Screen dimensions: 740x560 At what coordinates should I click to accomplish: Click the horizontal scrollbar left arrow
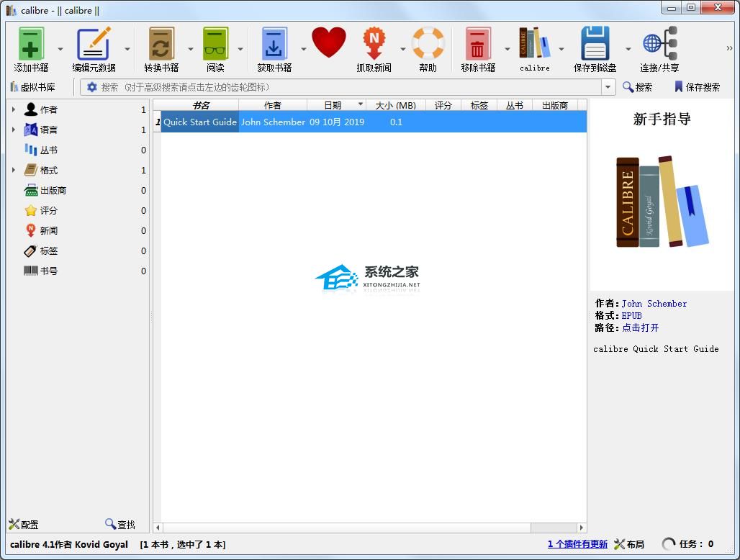[x=158, y=528]
